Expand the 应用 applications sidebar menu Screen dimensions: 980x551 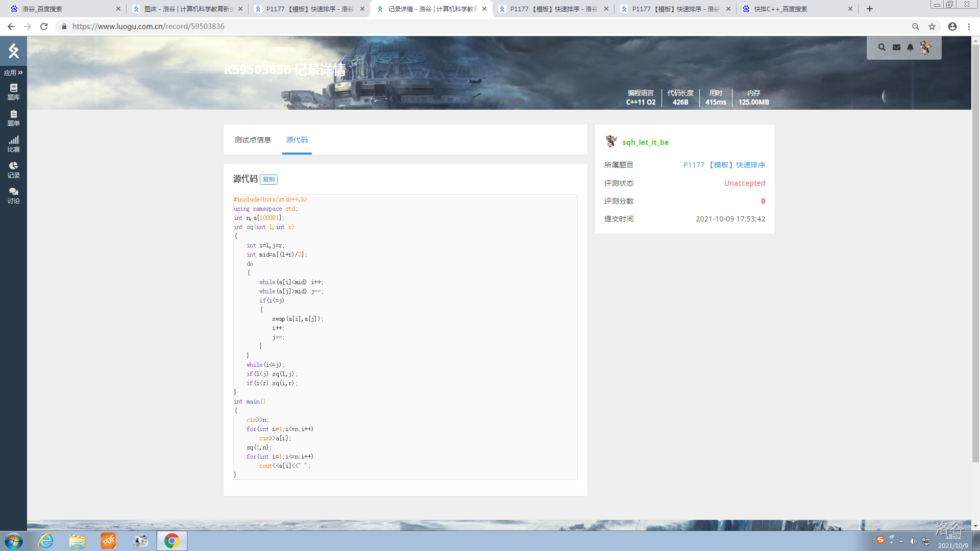point(13,72)
